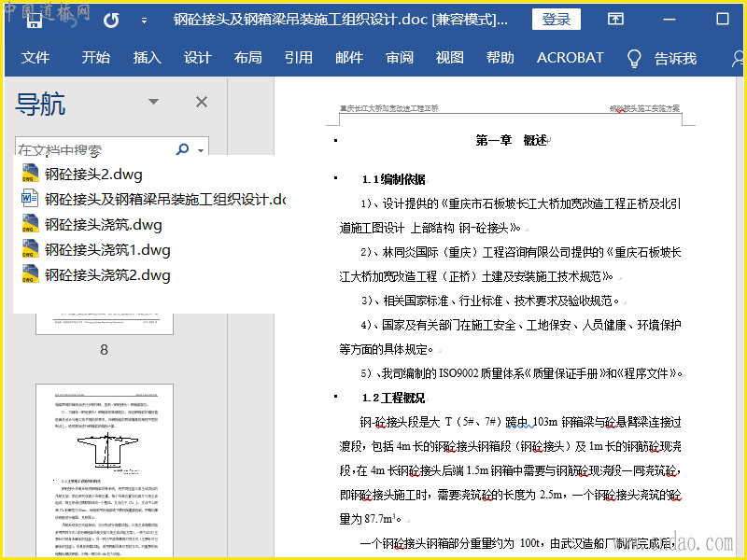Select file 钢砼接头浇筑2.dwg
747x560 pixels.
point(107,275)
